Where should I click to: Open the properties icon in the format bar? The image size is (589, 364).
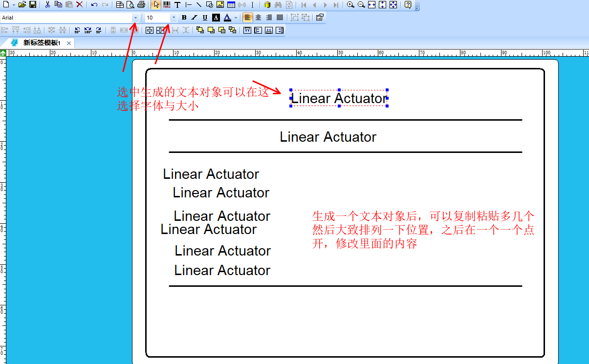pos(320,18)
